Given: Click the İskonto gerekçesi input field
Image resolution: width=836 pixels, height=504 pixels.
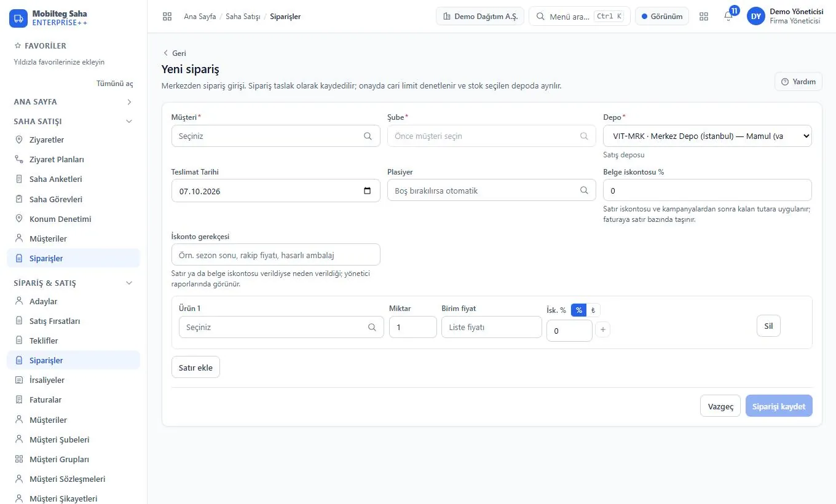Looking at the screenshot, I should tap(276, 254).
